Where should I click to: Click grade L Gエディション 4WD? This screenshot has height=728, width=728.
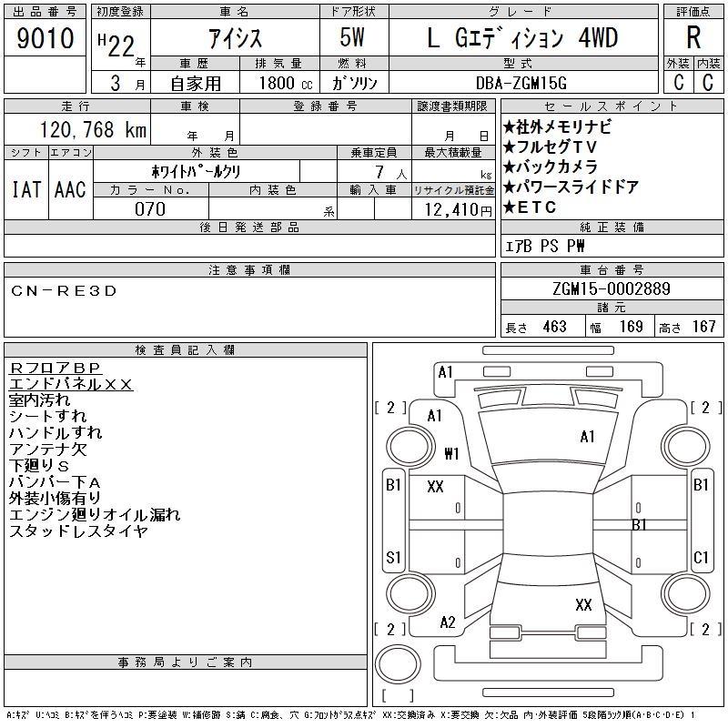click(522, 38)
